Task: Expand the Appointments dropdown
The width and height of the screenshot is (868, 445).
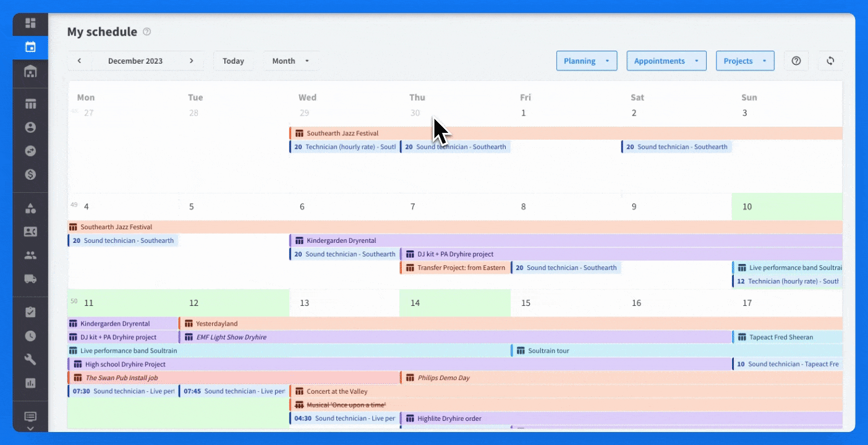Action: pos(666,61)
